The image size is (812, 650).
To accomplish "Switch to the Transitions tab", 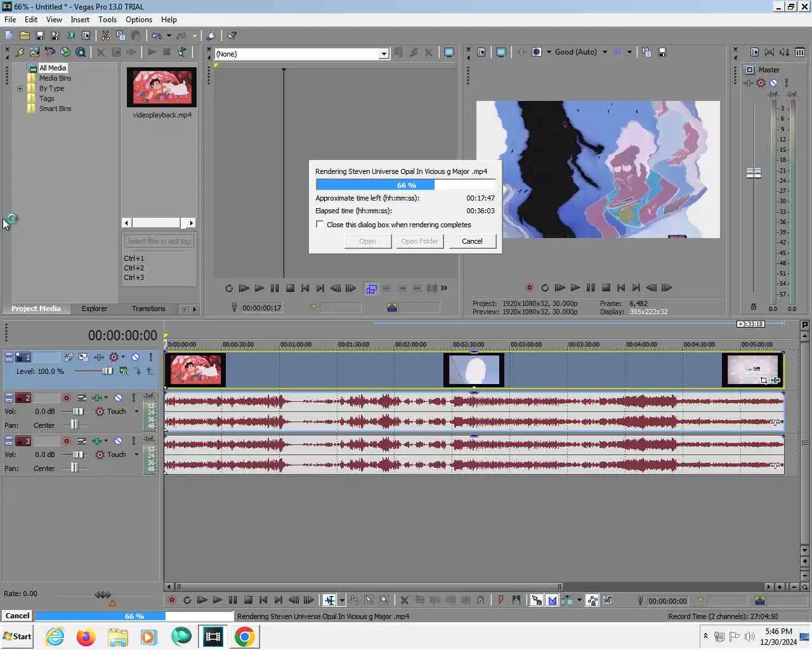I will click(148, 308).
